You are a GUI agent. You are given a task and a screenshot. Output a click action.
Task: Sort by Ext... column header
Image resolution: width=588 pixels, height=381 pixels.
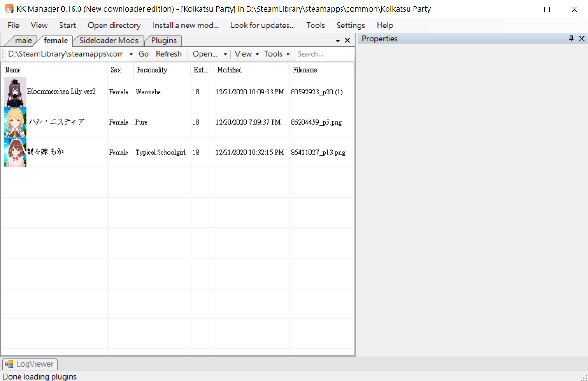[x=202, y=70]
